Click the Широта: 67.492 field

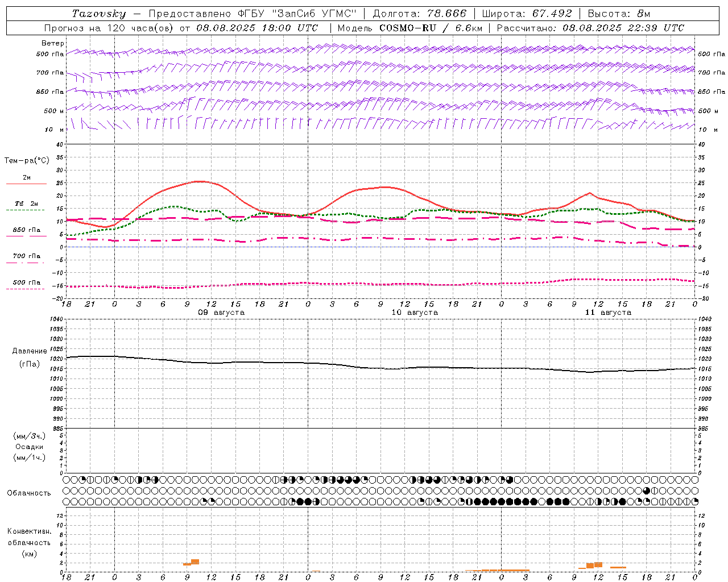point(527,14)
